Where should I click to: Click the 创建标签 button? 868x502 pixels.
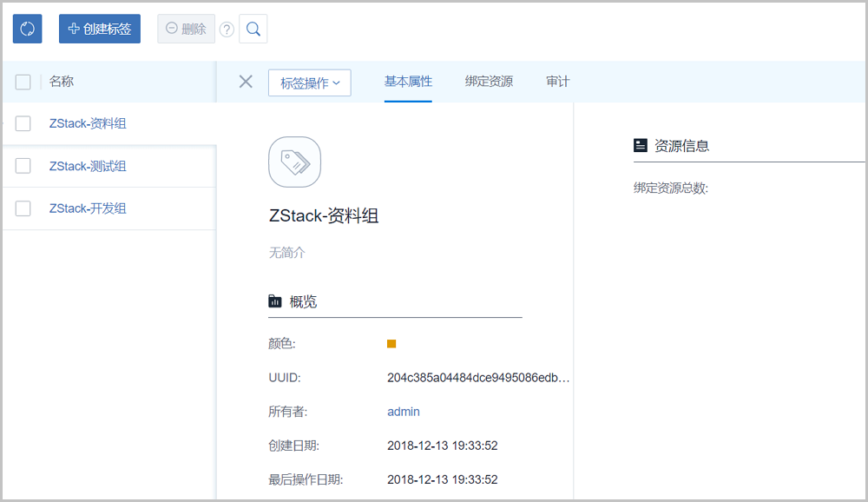[x=100, y=29]
